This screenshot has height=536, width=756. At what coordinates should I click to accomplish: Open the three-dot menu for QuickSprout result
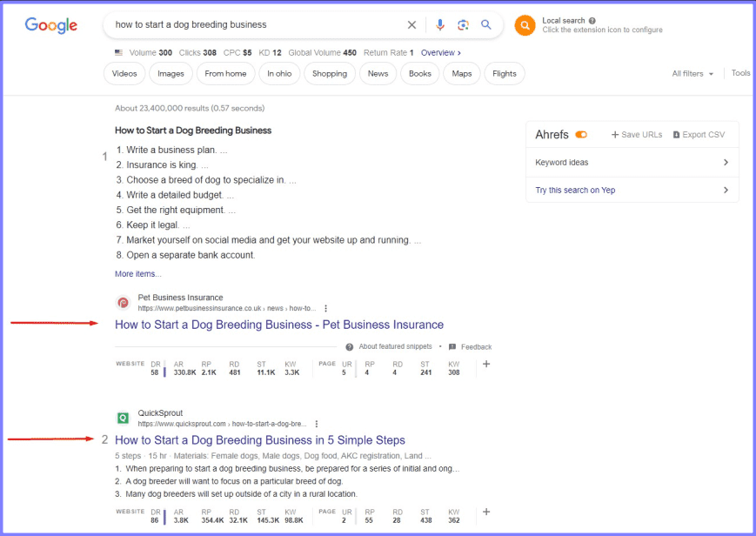[317, 424]
